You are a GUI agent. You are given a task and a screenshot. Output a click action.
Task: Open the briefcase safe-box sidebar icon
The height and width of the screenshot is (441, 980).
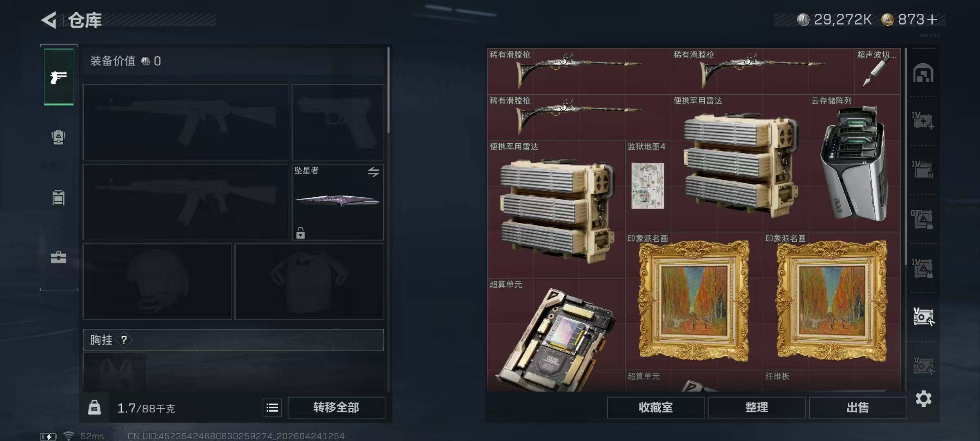point(58,257)
